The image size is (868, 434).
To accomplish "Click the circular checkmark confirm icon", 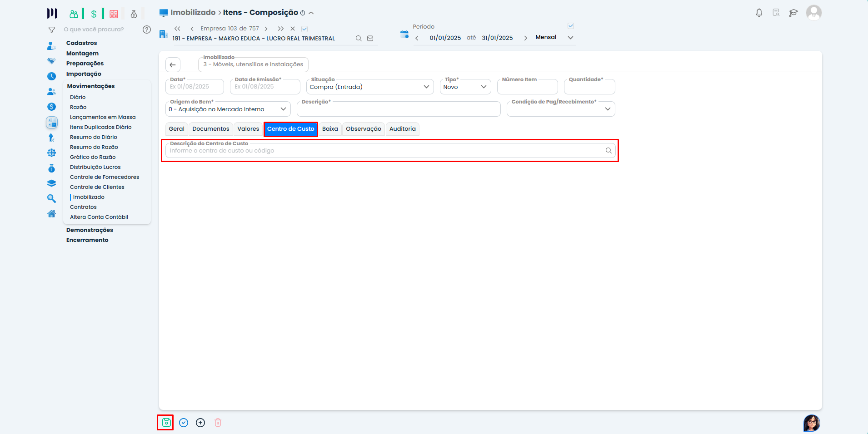I will coord(184,423).
